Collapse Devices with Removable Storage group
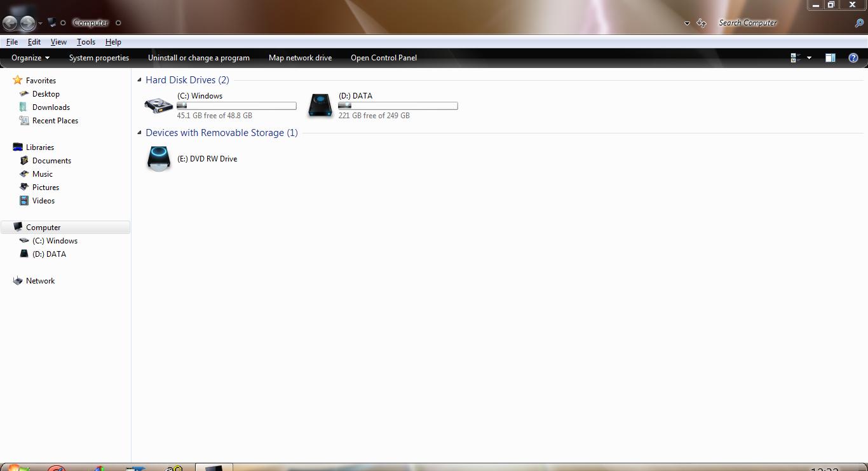This screenshot has height=471, width=868. pyautogui.click(x=140, y=133)
